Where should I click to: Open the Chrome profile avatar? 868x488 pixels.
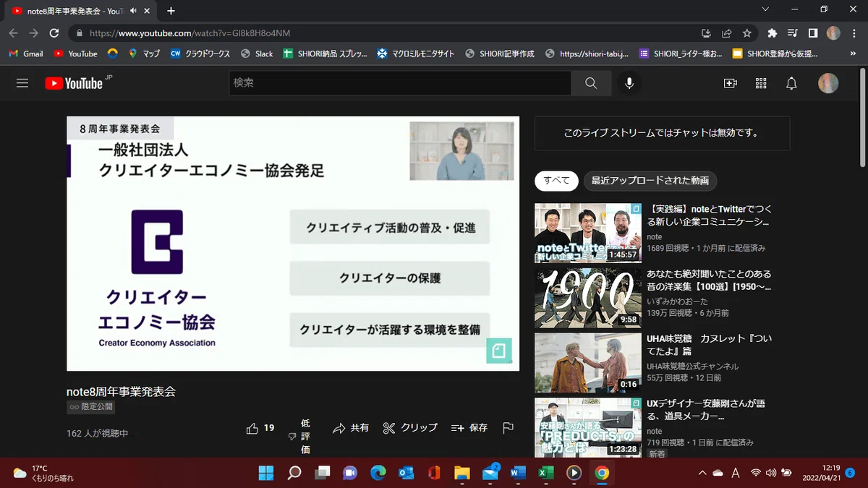(833, 33)
